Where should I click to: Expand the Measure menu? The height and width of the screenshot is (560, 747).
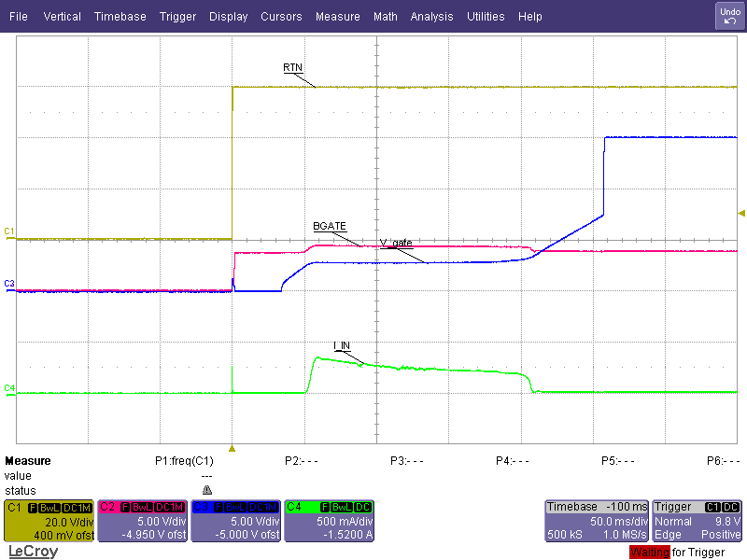(337, 17)
